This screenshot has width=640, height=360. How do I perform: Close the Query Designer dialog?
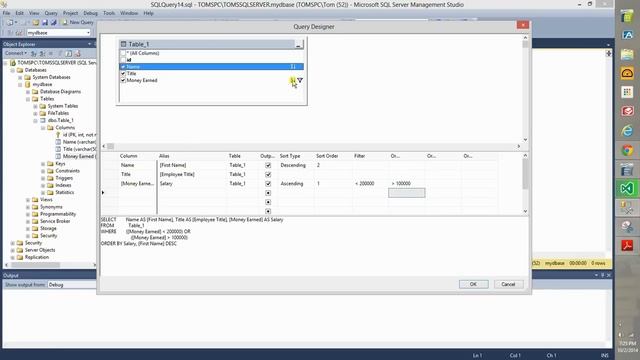(x=522, y=25)
